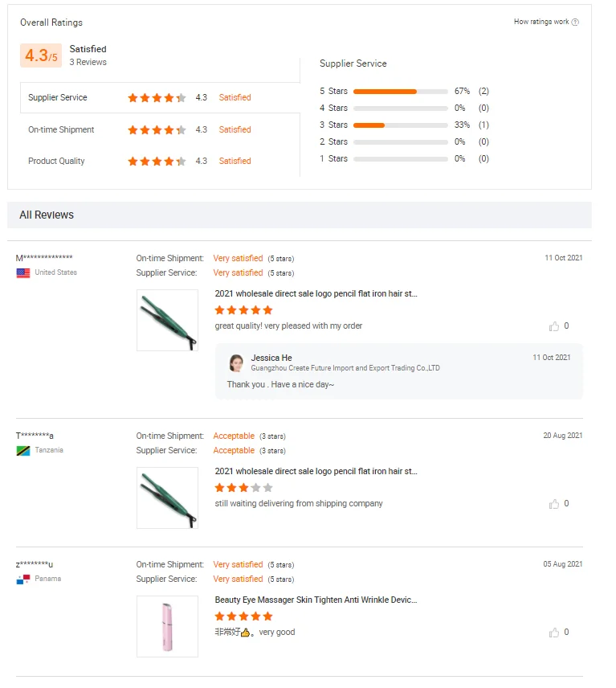The height and width of the screenshot is (688, 616).
Task: Click the 3 Stars rating bar
Action: click(400, 125)
